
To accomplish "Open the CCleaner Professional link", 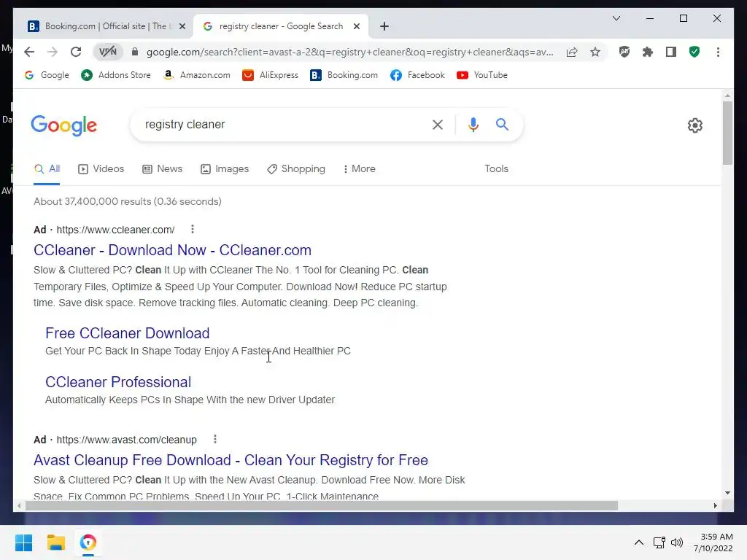I will 118,382.
